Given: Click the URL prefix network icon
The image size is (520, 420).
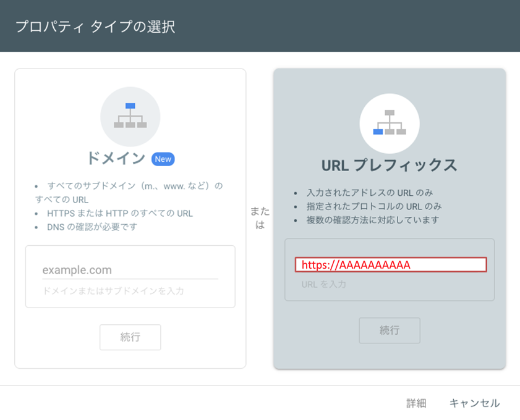Looking at the screenshot, I should click(x=390, y=124).
